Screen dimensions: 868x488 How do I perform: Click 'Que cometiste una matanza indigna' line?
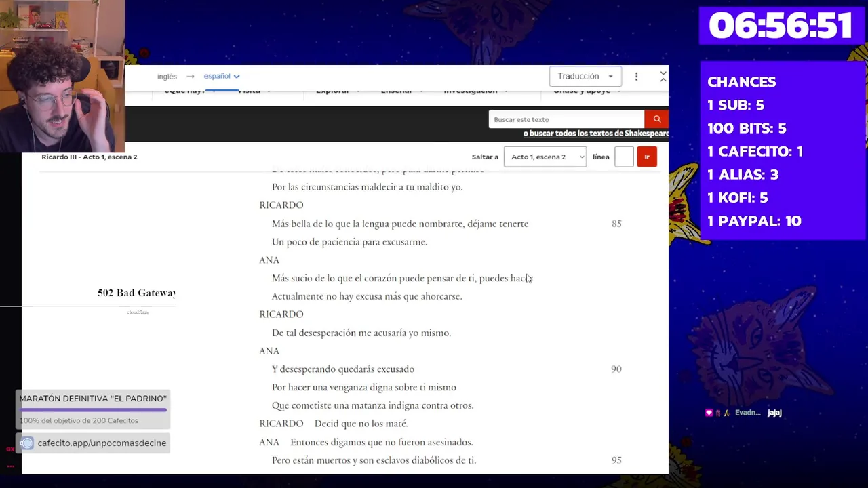(373, 405)
